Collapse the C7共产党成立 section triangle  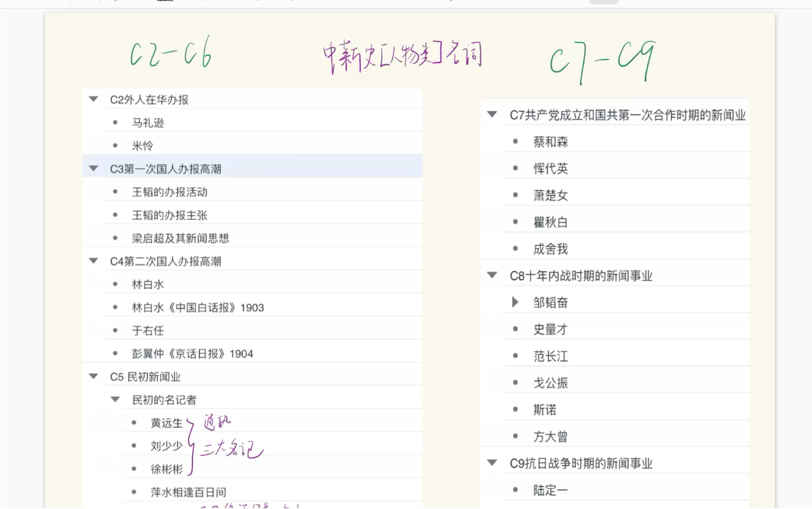(492, 114)
